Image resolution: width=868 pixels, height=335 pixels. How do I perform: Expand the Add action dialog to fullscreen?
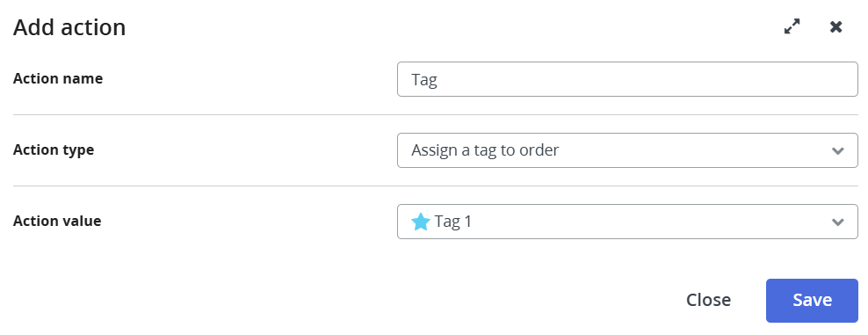point(792,26)
